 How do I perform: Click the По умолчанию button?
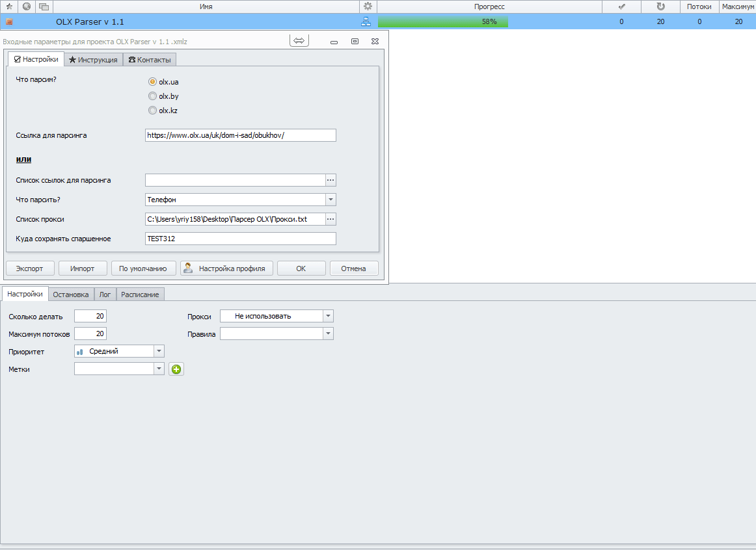pyautogui.click(x=143, y=268)
